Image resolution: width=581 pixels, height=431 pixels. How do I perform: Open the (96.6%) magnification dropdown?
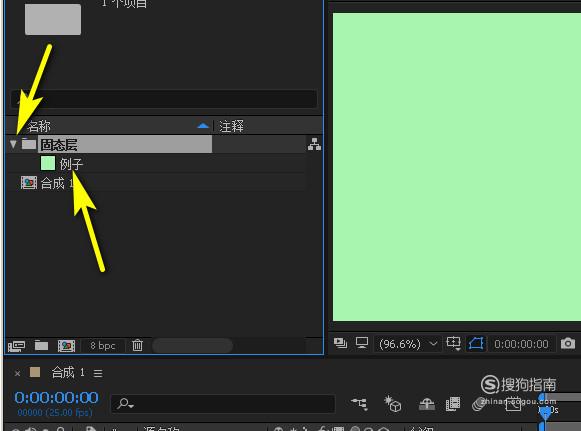coord(408,344)
